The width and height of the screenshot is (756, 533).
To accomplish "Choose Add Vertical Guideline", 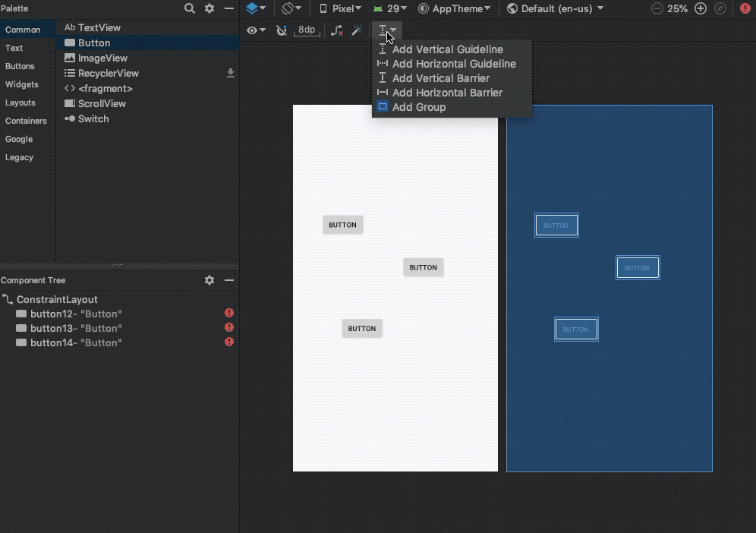I will 452,49.
